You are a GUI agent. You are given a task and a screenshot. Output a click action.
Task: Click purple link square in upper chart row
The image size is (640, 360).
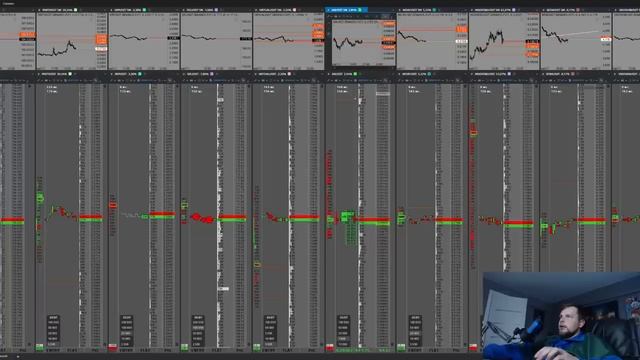(216, 10)
